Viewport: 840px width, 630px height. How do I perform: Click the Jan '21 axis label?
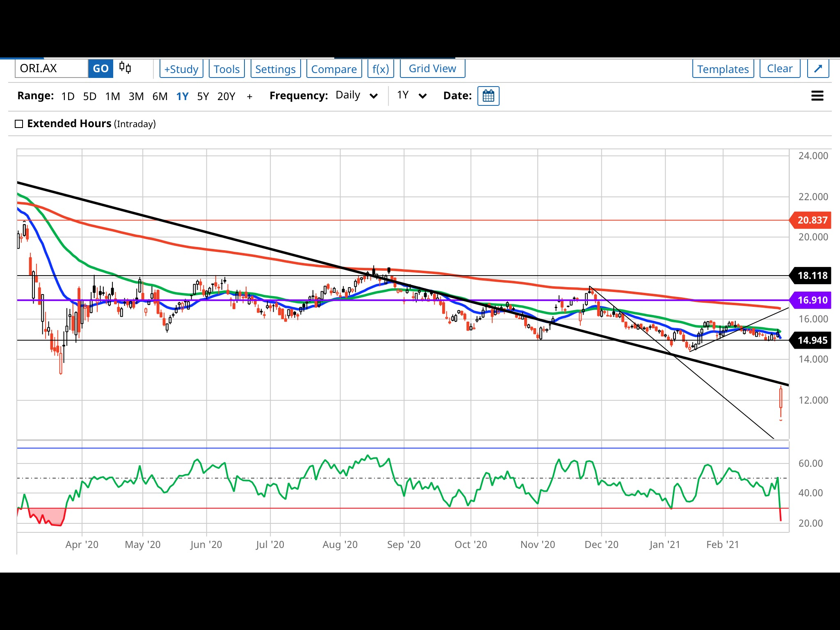pos(665,545)
